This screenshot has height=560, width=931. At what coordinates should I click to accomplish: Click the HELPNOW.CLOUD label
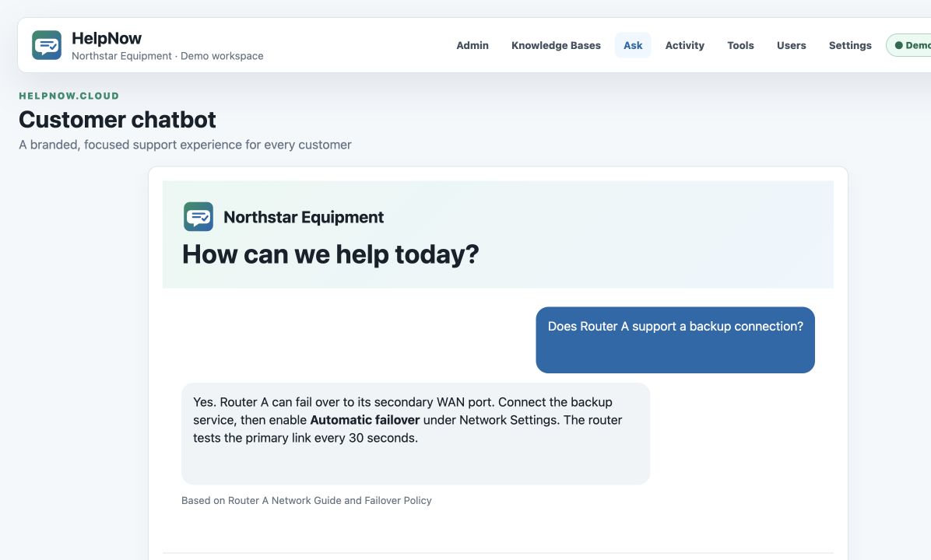pos(69,96)
